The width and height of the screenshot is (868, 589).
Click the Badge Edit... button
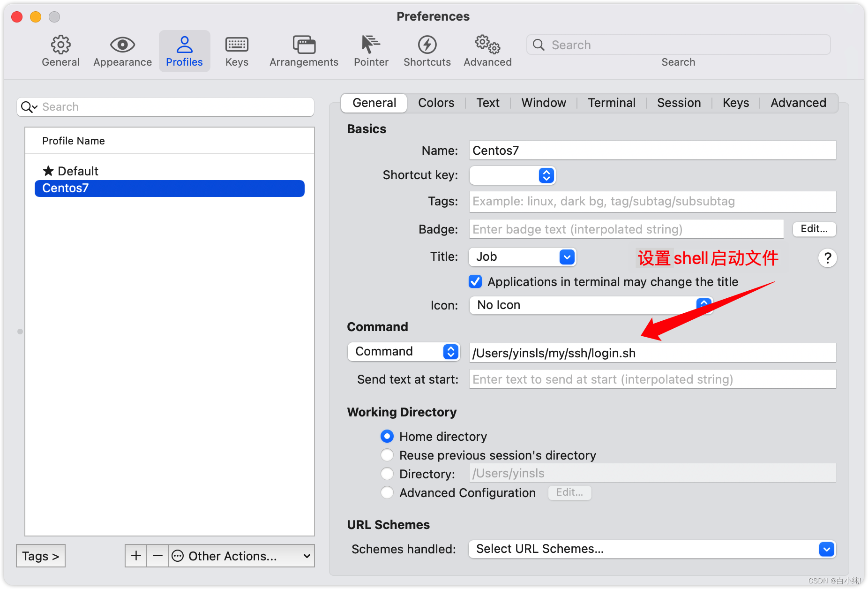tap(814, 229)
